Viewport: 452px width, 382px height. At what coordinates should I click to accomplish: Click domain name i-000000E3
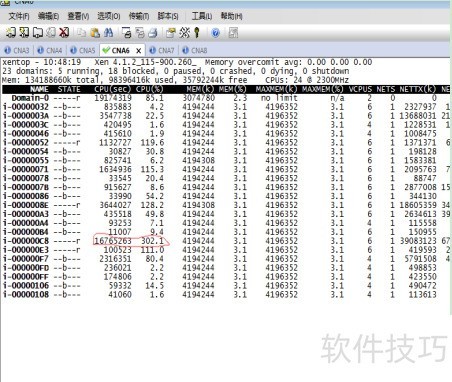[x=26, y=250]
